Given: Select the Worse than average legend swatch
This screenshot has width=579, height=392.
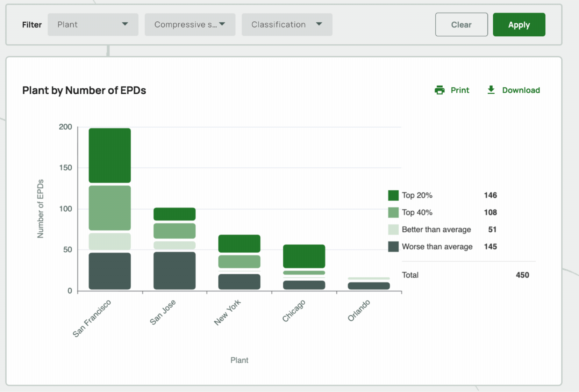Looking at the screenshot, I should point(393,247).
